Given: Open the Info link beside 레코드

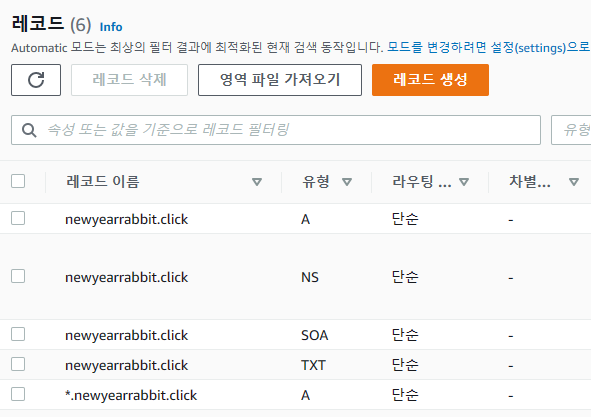Looking at the screenshot, I should tap(111, 27).
